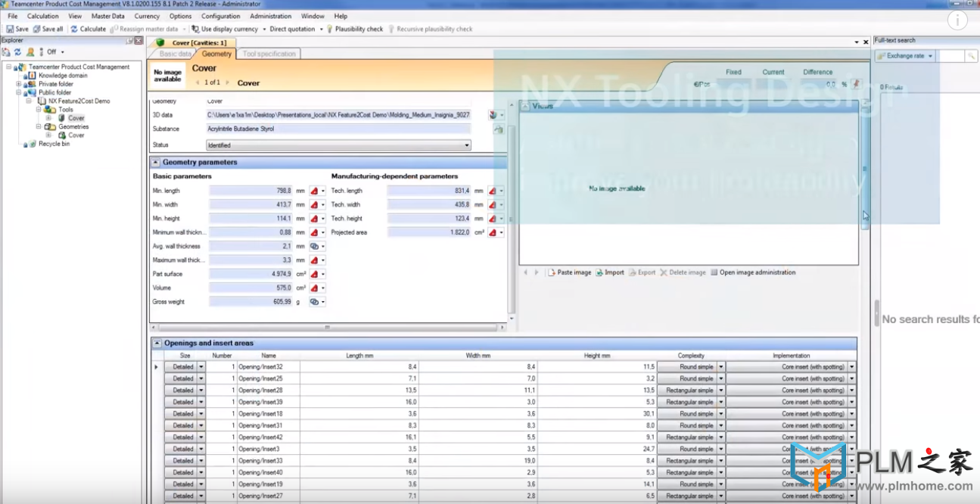Click the 3D data file path field
Screen dimensions: 980x504
pyautogui.click(x=338, y=115)
